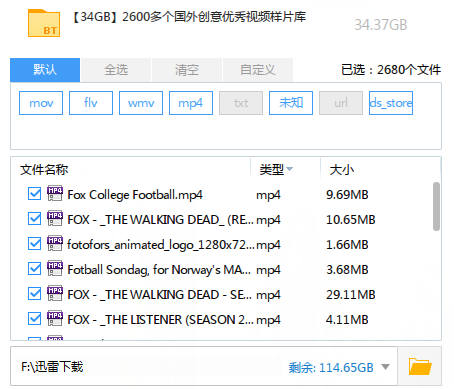Screen dimensions: 454x389
Task: Toggle the ds_store file type filter
Action: pos(391,103)
